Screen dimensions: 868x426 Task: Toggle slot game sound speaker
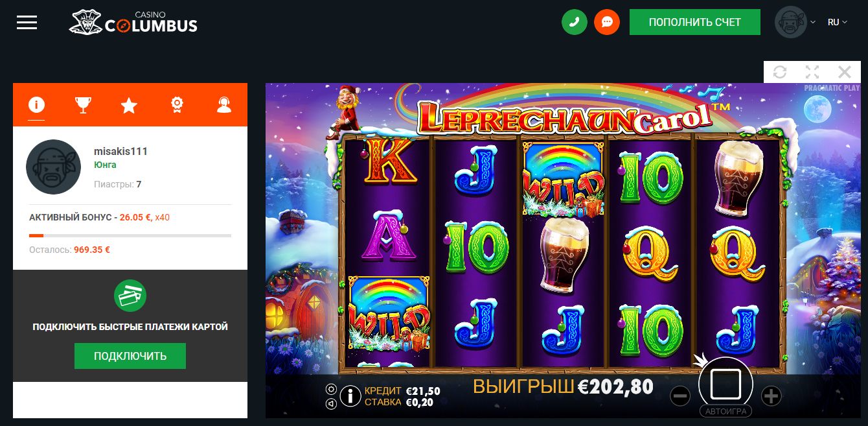(331, 403)
